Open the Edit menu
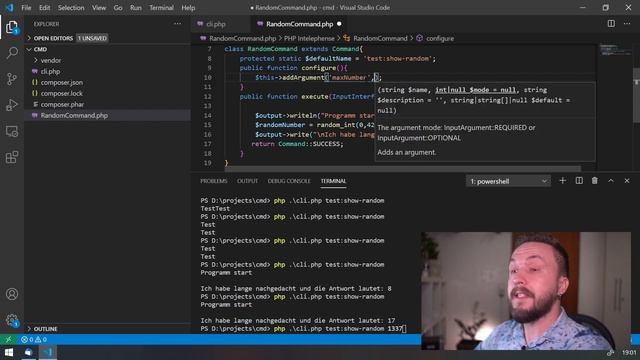The width and height of the screenshot is (640, 360). click(x=44, y=7)
